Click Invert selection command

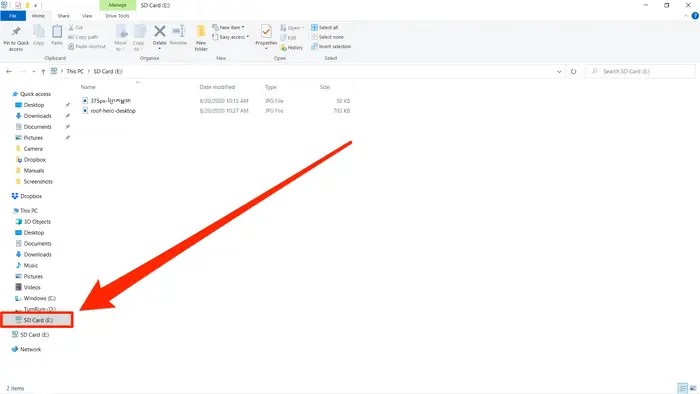tap(331, 46)
